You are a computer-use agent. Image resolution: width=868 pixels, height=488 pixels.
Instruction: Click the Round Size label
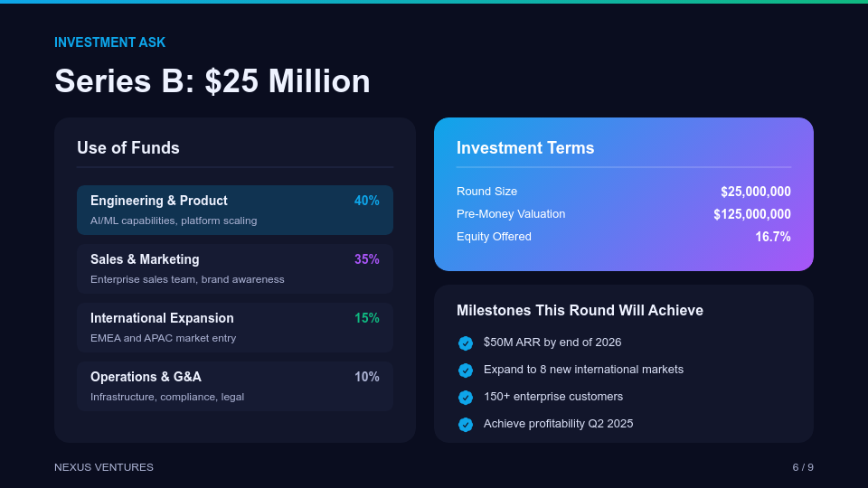[487, 192]
